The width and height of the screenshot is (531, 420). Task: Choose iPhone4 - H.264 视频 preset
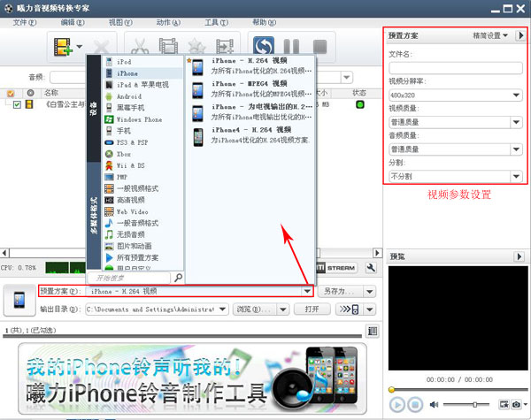click(250, 135)
